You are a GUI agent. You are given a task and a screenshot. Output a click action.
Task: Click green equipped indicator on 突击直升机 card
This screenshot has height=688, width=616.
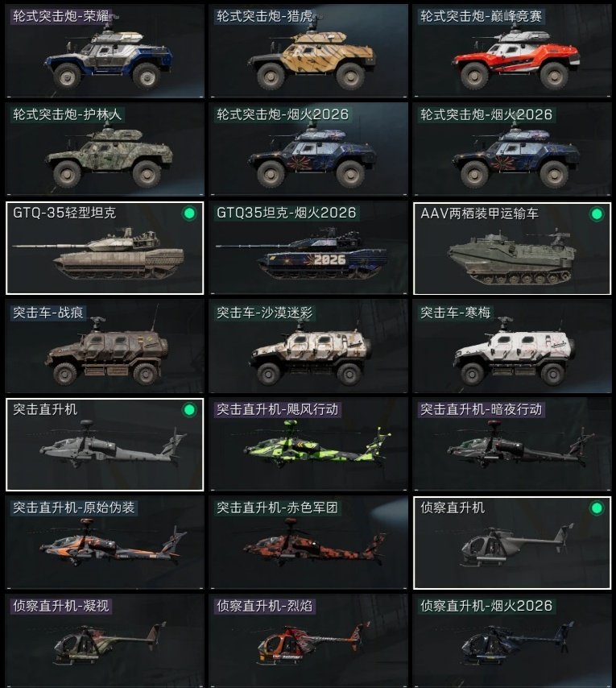[x=189, y=410]
